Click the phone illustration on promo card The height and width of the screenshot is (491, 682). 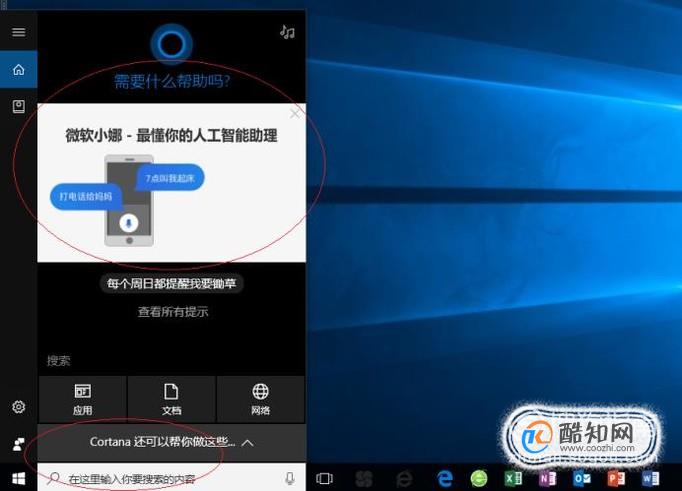point(129,200)
